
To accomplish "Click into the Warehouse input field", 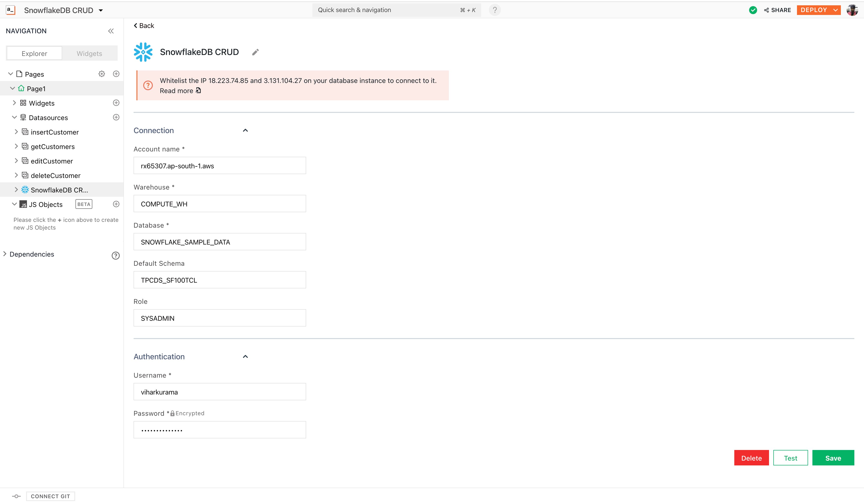I will [x=219, y=204].
